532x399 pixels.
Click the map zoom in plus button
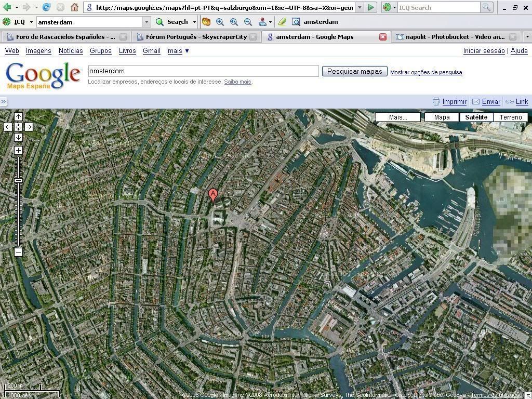click(18, 151)
